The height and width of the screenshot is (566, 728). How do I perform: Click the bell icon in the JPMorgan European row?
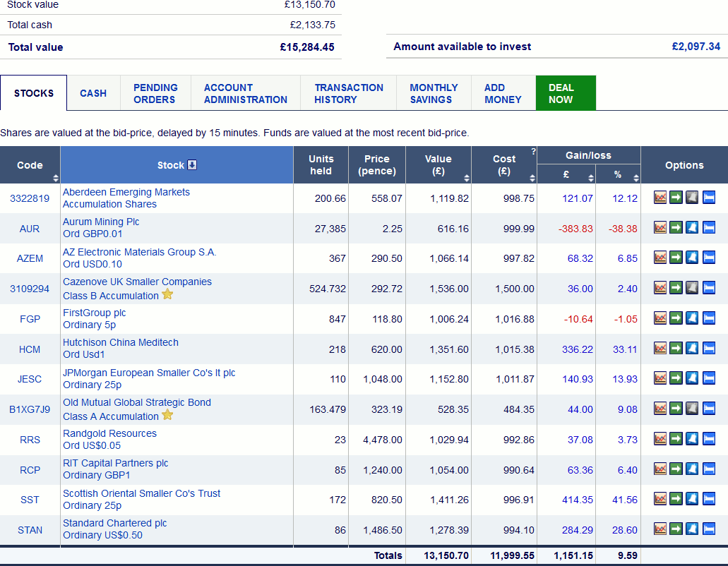(x=692, y=378)
